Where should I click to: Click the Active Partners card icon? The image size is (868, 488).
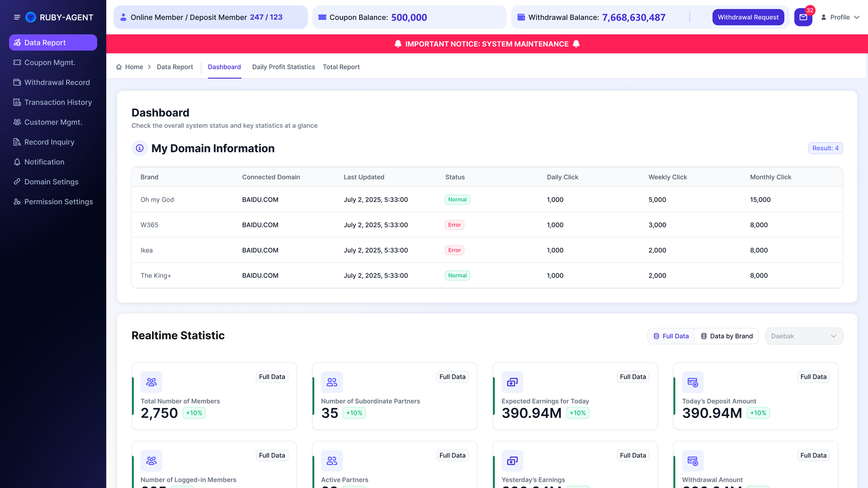tap(332, 461)
